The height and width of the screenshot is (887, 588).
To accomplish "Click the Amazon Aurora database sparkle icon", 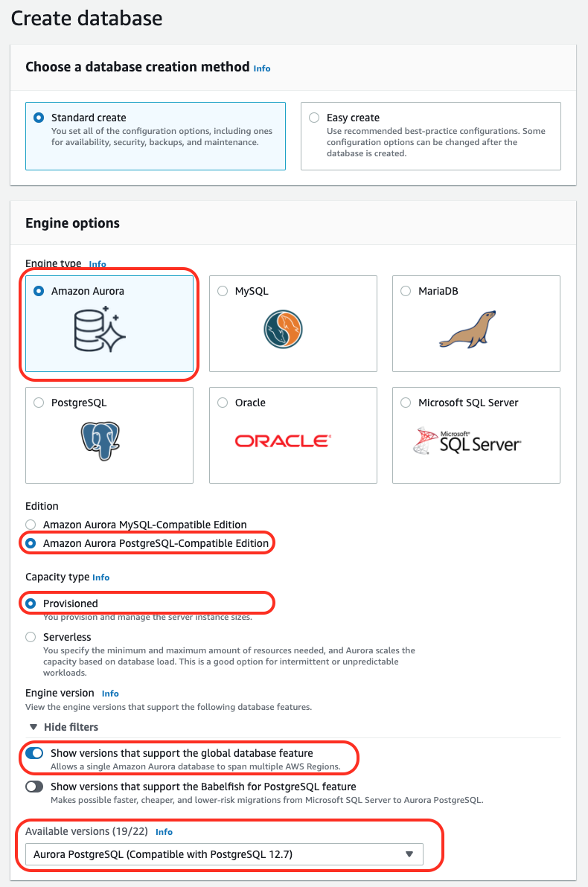I will 100,329.
